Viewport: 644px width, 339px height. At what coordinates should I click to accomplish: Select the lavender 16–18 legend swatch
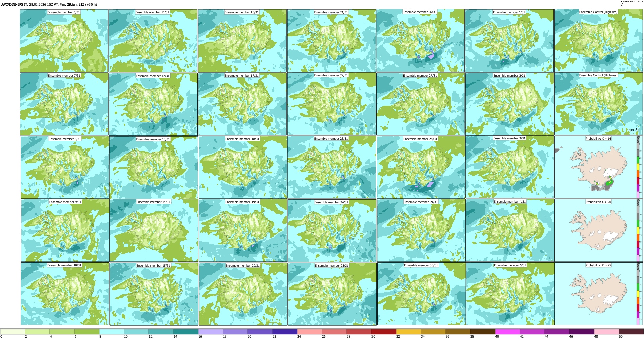210,332
